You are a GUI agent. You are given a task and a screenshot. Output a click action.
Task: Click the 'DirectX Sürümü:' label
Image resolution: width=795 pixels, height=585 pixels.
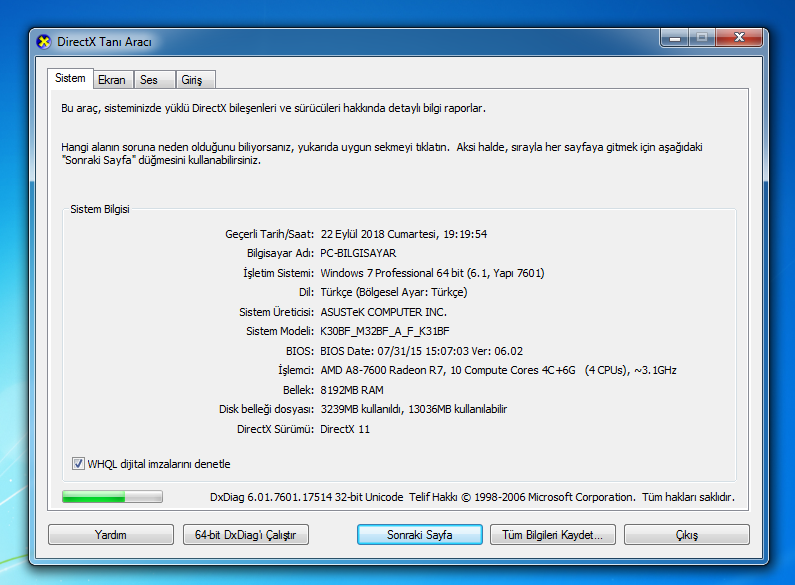pos(275,429)
